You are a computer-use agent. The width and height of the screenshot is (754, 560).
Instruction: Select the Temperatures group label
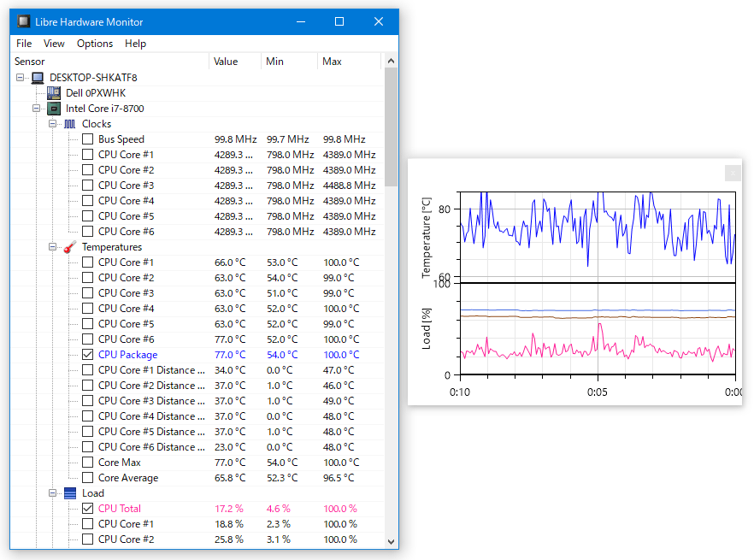click(x=112, y=247)
